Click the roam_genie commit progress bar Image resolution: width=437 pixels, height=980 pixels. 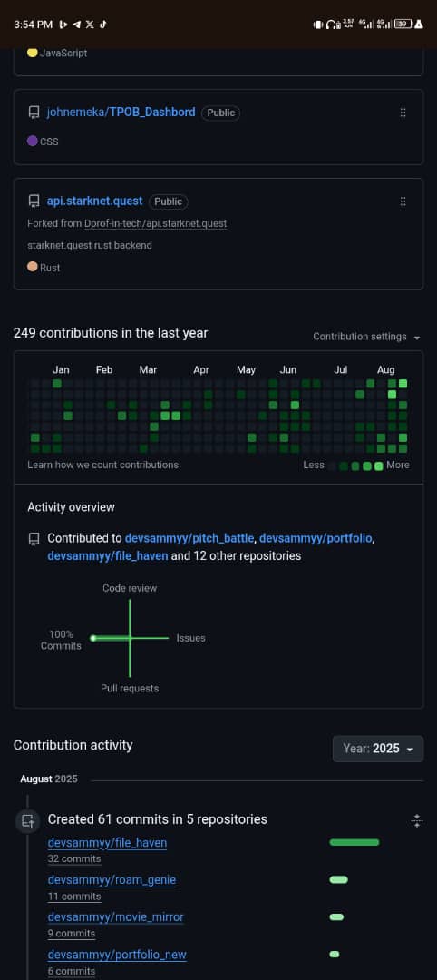338,879
